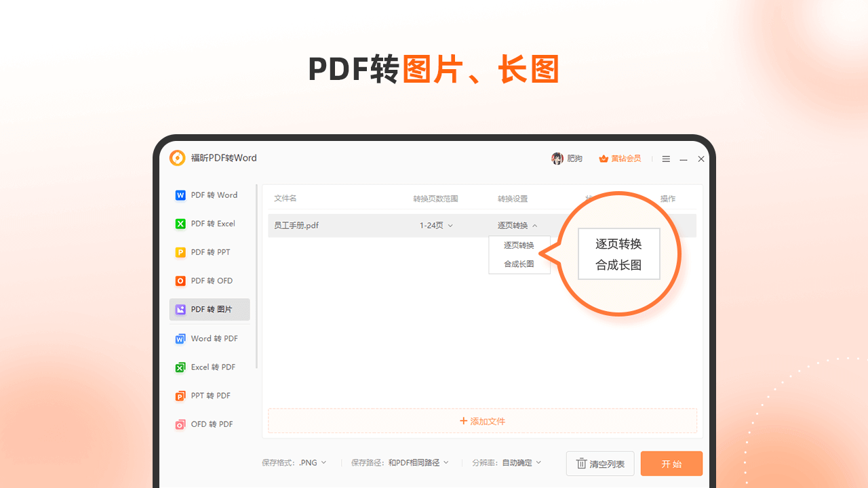Click the orange PDF 转 OFD icon
This screenshot has height=488, width=868.
[180, 281]
